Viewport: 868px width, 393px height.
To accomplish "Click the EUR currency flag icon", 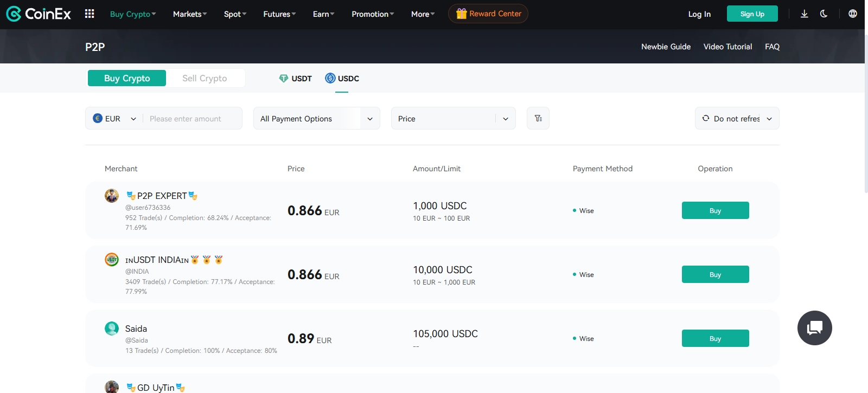I will (98, 118).
